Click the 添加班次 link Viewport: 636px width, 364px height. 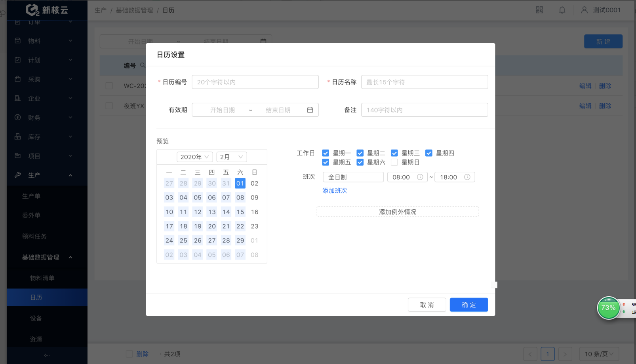point(335,191)
